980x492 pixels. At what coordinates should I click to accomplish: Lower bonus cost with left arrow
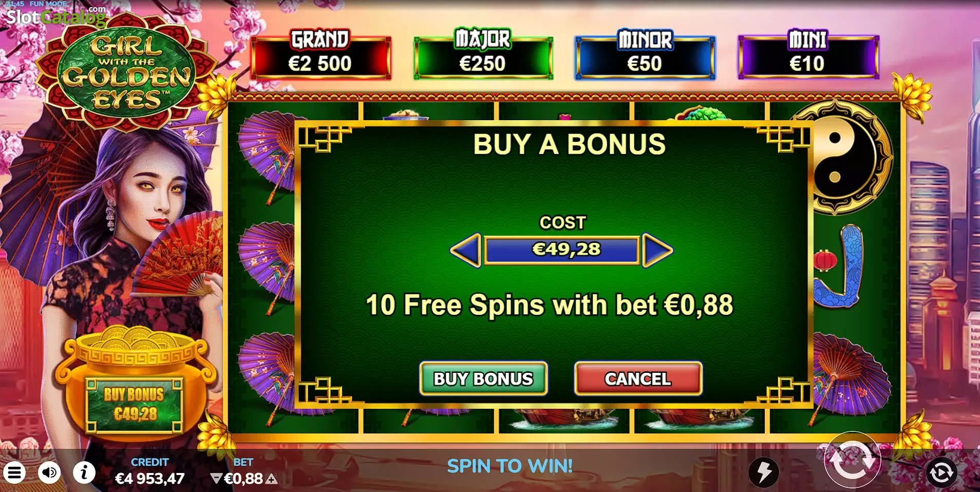tap(465, 250)
